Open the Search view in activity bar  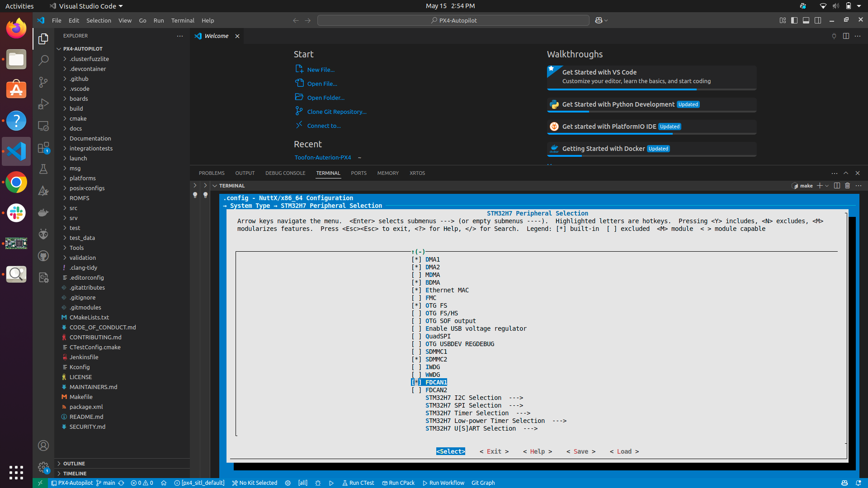43,60
